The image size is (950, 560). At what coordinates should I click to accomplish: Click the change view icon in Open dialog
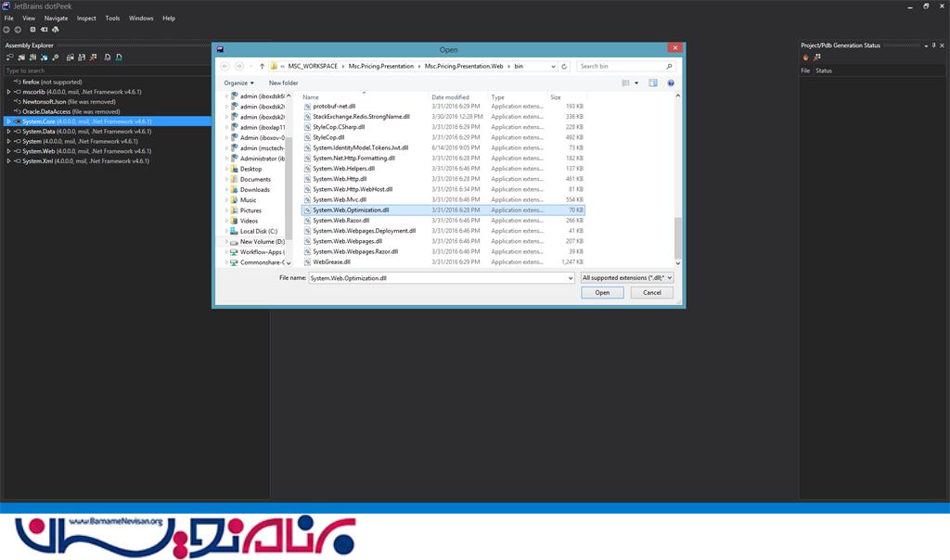pyautogui.click(x=626, y=83)
